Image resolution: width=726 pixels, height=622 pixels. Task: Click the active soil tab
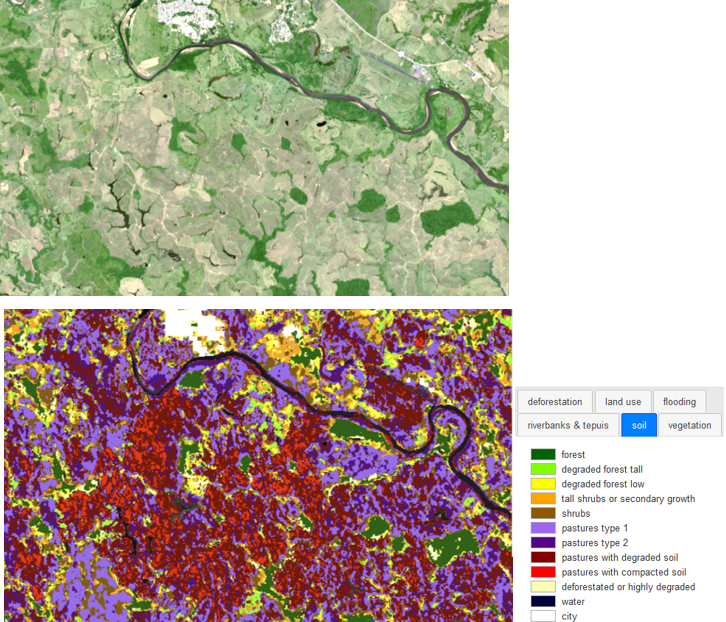pos(638,425)
